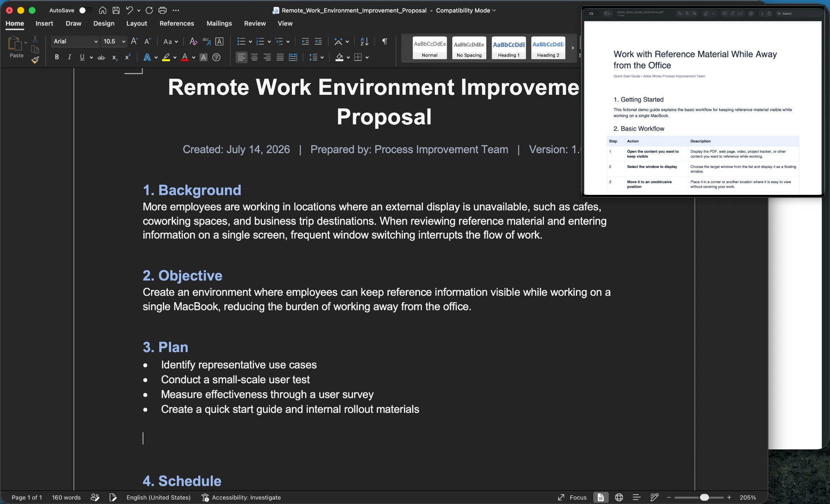Open the Review ribbon tab
This screenshot has width=830, height=504.
(255, 23)
